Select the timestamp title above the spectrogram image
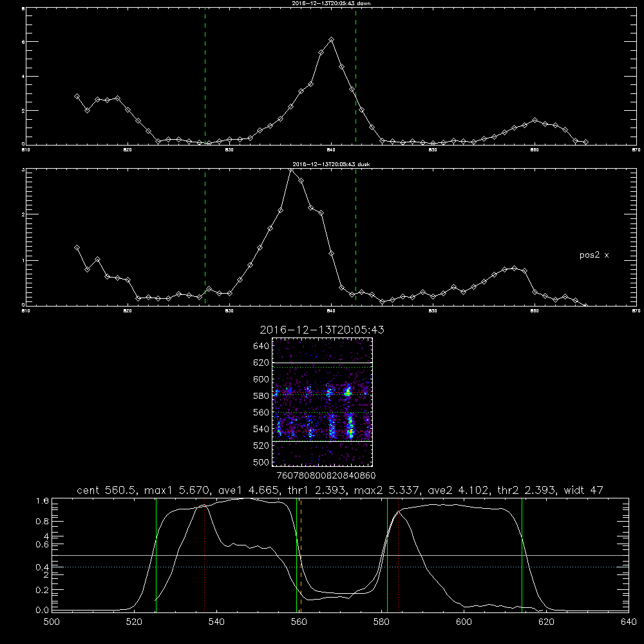Screen dimensions: 644x644 click(322, 330)
